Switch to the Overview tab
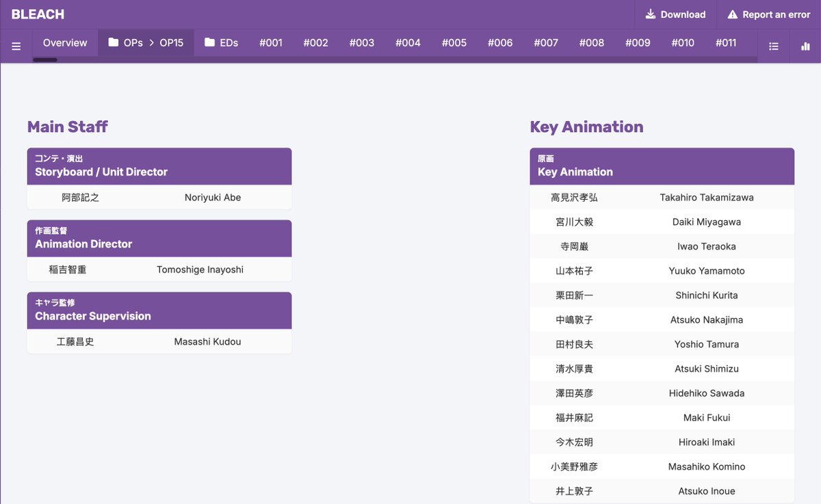 point(65,42)
